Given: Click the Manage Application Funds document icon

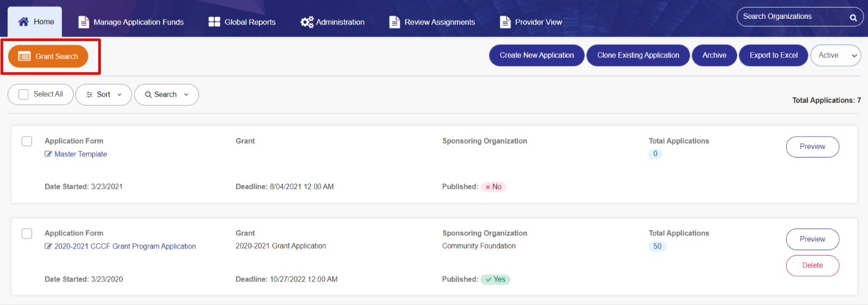Looking at the screenshot, I should click(x=84, y=22).
